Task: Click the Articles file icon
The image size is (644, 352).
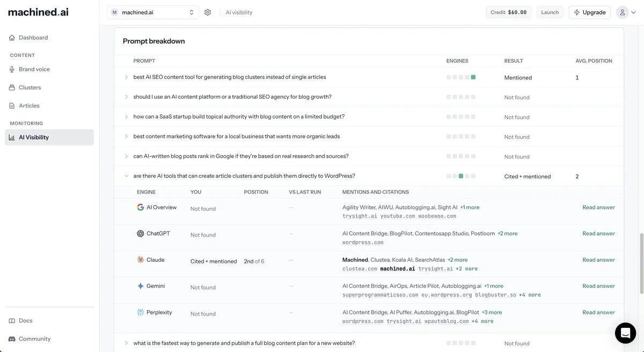Action: point(12,106)
